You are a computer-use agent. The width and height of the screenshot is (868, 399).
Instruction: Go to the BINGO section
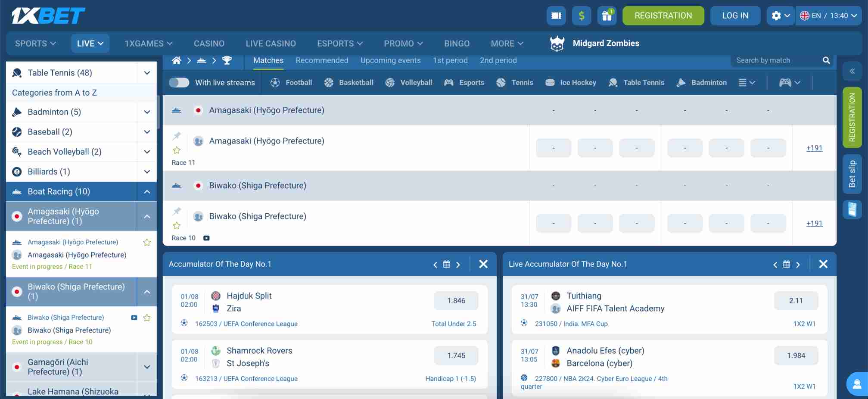click(x=457, y=44)
